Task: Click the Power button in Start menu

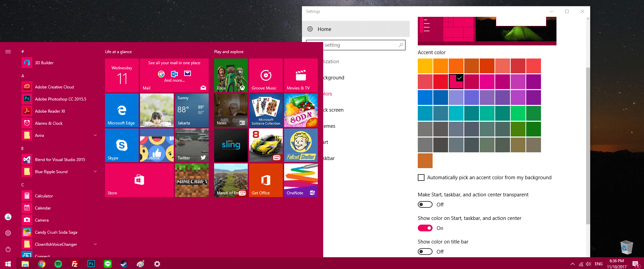Action: pyautogui.click(x=8, y=249)
